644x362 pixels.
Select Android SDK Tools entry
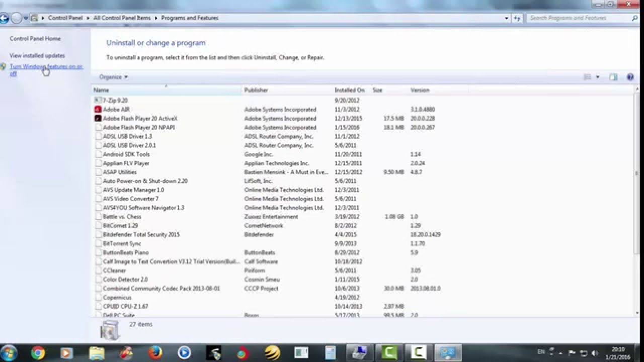pyautogui.click(x=126, y=154)
